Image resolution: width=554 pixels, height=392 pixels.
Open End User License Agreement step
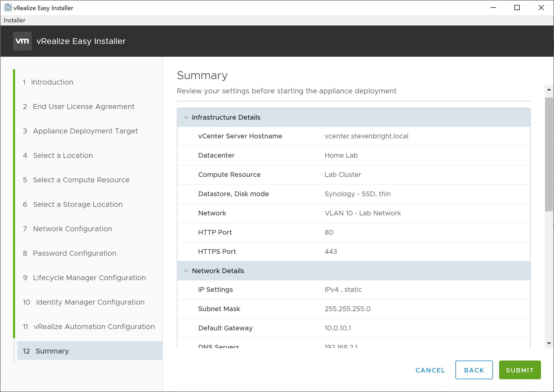tap(83, 107)
